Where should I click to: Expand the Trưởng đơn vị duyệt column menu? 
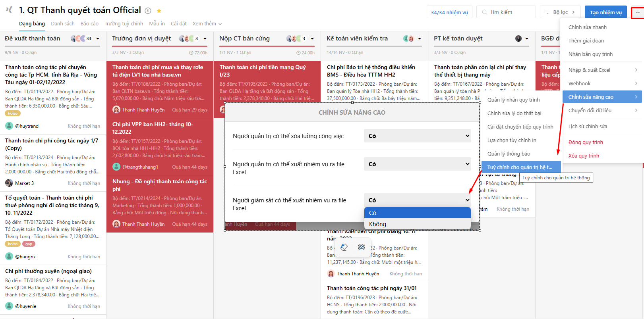205,38
